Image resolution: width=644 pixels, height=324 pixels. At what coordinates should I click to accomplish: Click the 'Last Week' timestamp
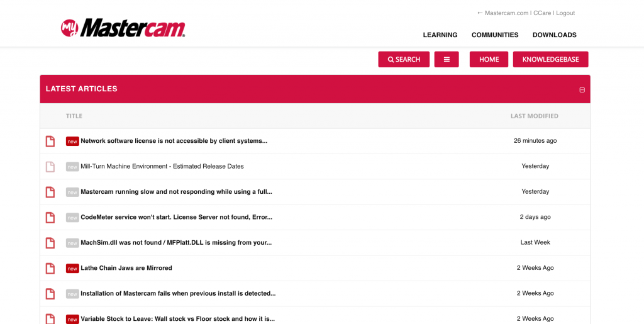click(535, 243)
